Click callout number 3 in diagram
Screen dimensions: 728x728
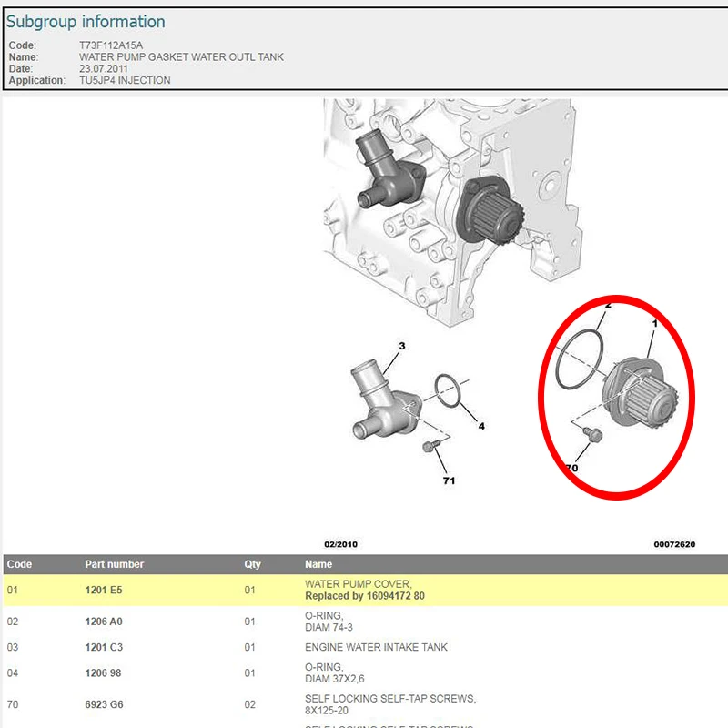point(402,346)
